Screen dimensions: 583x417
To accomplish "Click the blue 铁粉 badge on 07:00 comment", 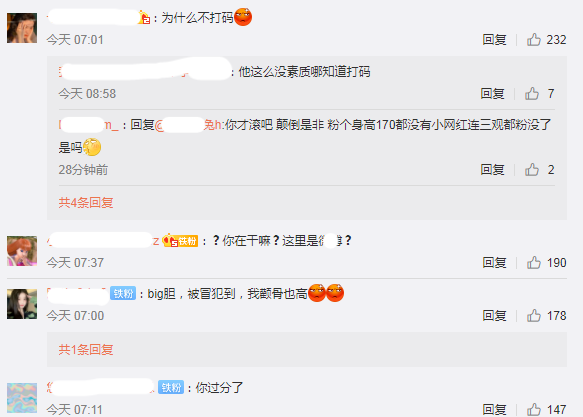I will tap(123, 294).
